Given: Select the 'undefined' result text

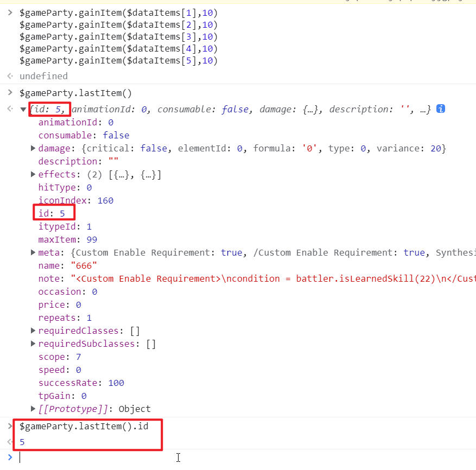Looking at the screenshot, I should click(x=44, y=76).
